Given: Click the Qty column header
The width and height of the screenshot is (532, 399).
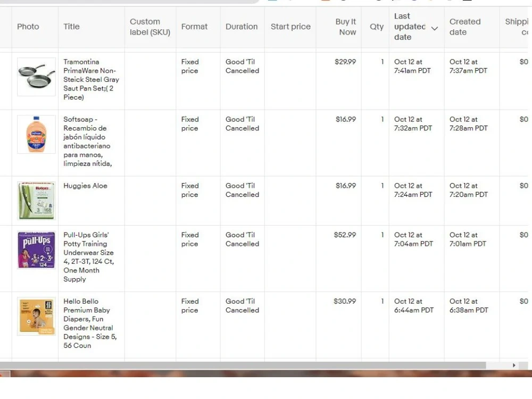Looking at the screenshot, I should [377, 27].
